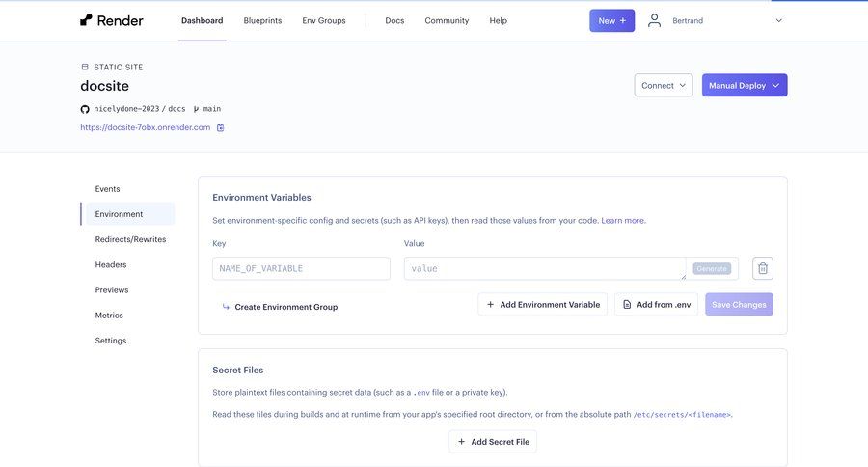This screenshot has height=467, width=868.
Task: Go to the Blueprints tab
Action: coord(262,20)
